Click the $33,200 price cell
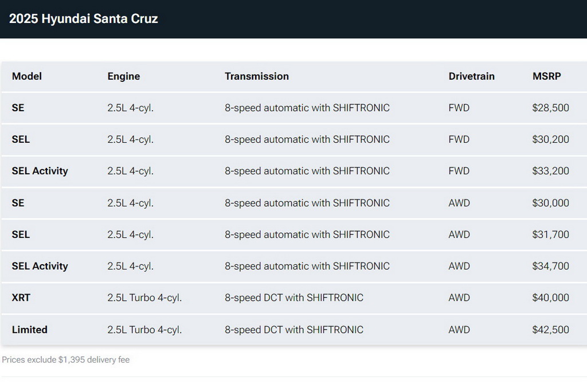 click(550, 171)
